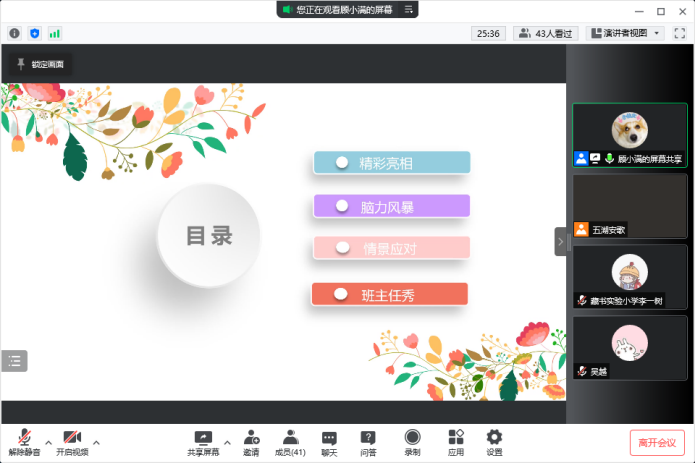Select 吴越 participant tile
Image resolution: width=695 pixels, height=463 pixels.
click(x=630, y=348)
